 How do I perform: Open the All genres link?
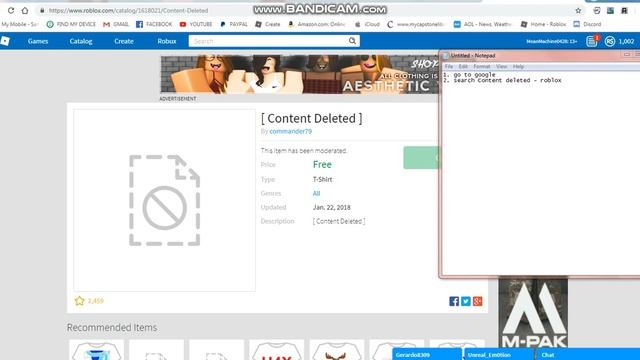click(316, 193)
